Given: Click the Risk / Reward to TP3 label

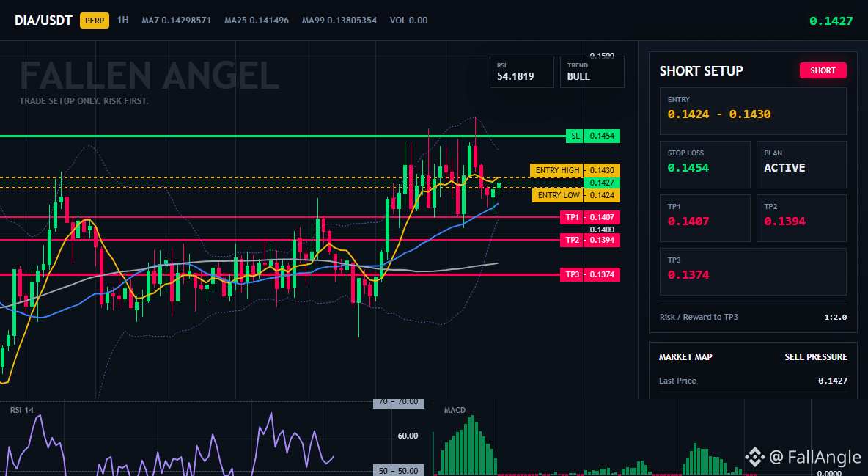Looking at the screenshot, I should [699, 317].
